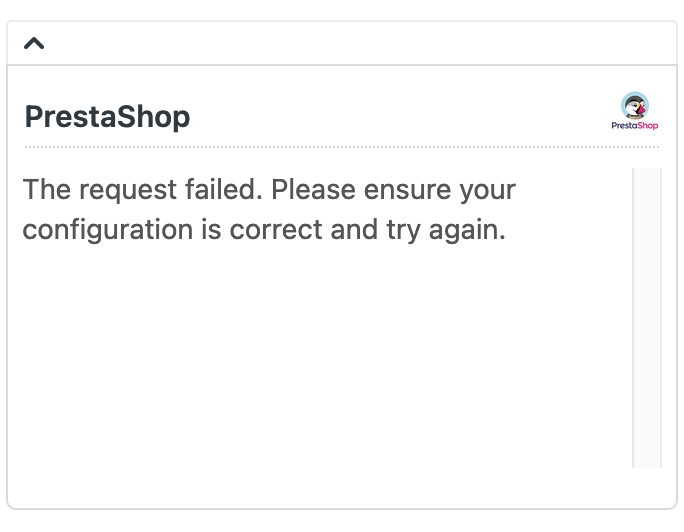Click the "The request failed." sentence

143,189
